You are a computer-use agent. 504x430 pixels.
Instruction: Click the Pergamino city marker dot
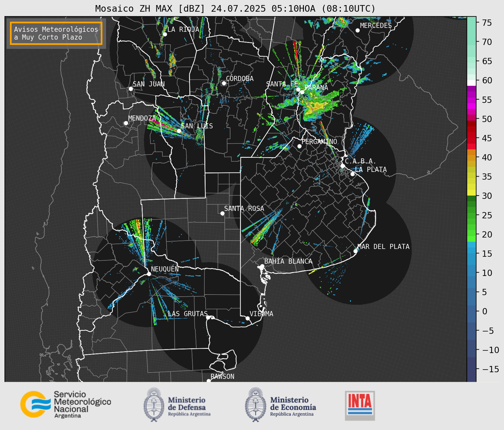pyautogui.click(x=299, y=146)
